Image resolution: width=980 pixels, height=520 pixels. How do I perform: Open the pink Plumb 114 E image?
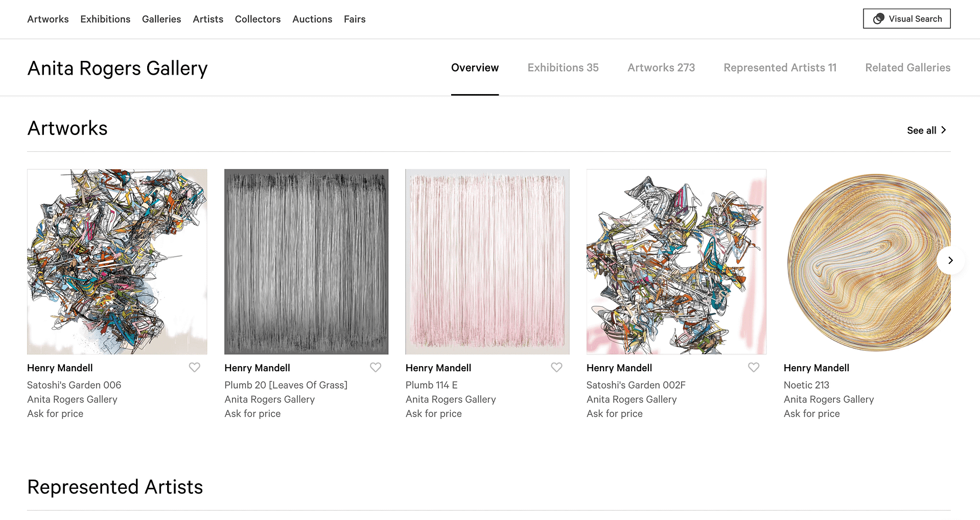coord(487,262)
